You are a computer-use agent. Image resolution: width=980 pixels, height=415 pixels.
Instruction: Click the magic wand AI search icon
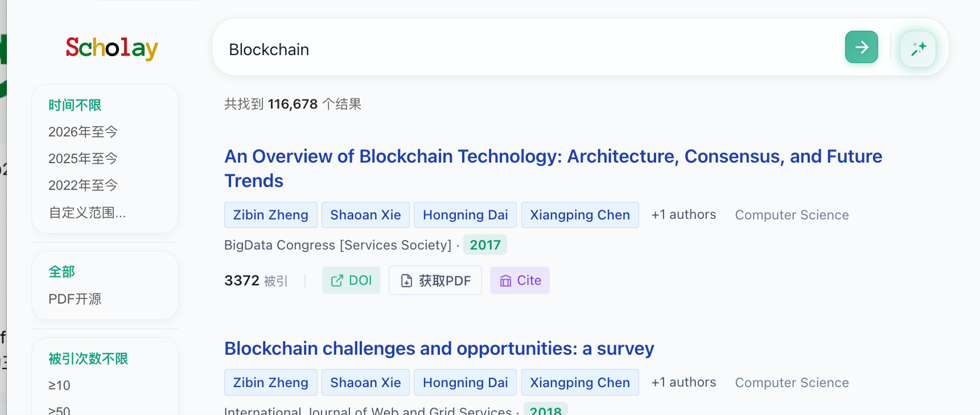point(917,49)
